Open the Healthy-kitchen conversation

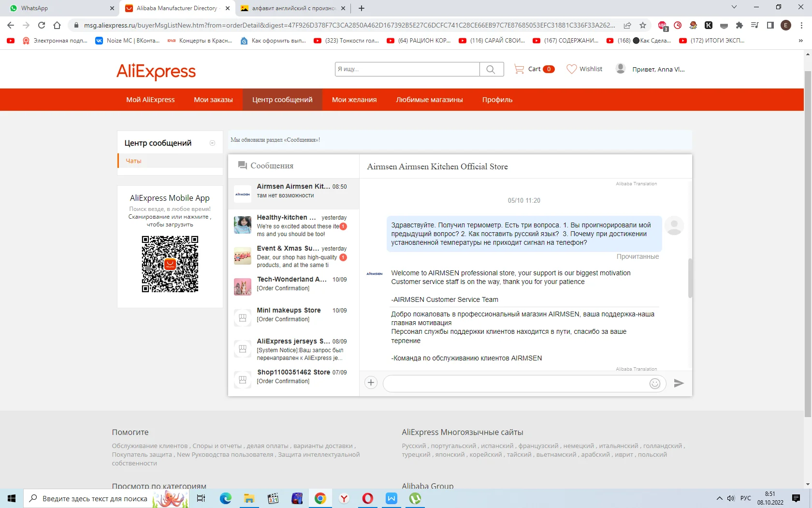click(x=294, y=225)
